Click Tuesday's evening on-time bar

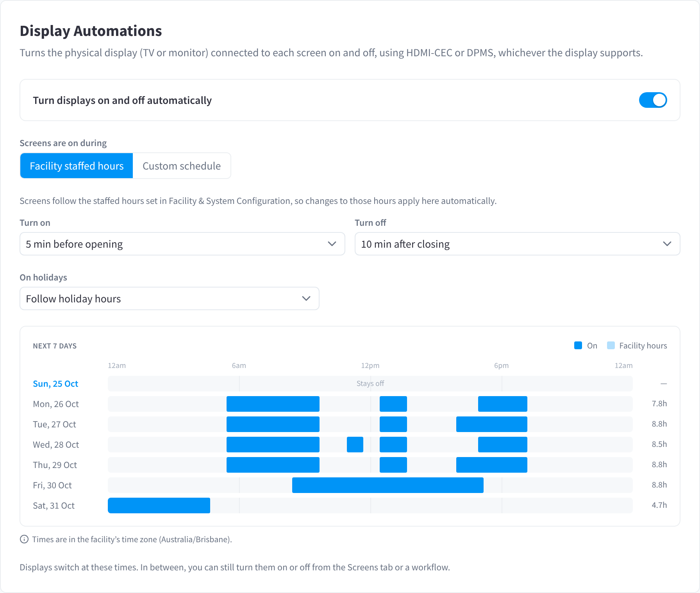[492, 424]
